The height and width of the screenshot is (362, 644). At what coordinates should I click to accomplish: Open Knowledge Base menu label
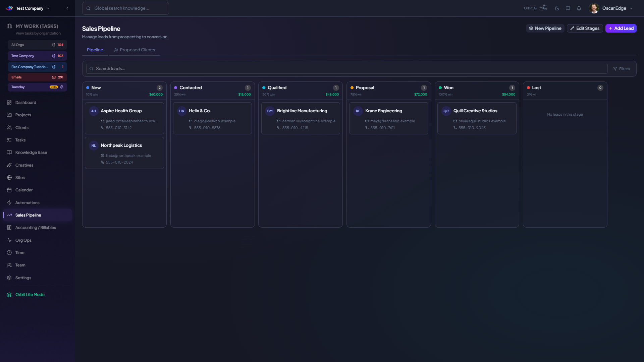pos(31,153)
